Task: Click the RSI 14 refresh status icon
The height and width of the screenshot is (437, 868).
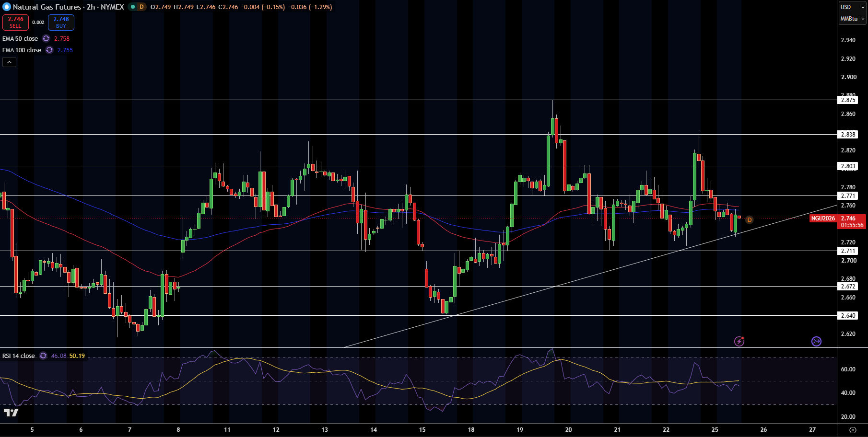Action: coord(43,356)
